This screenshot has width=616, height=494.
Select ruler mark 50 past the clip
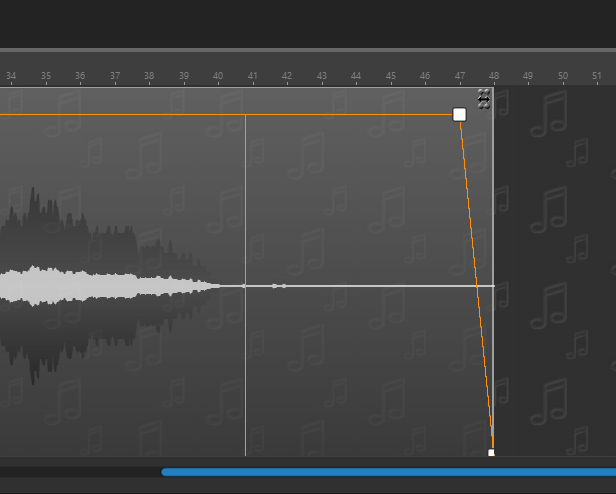pyautogui.click(x=563, y=76)
